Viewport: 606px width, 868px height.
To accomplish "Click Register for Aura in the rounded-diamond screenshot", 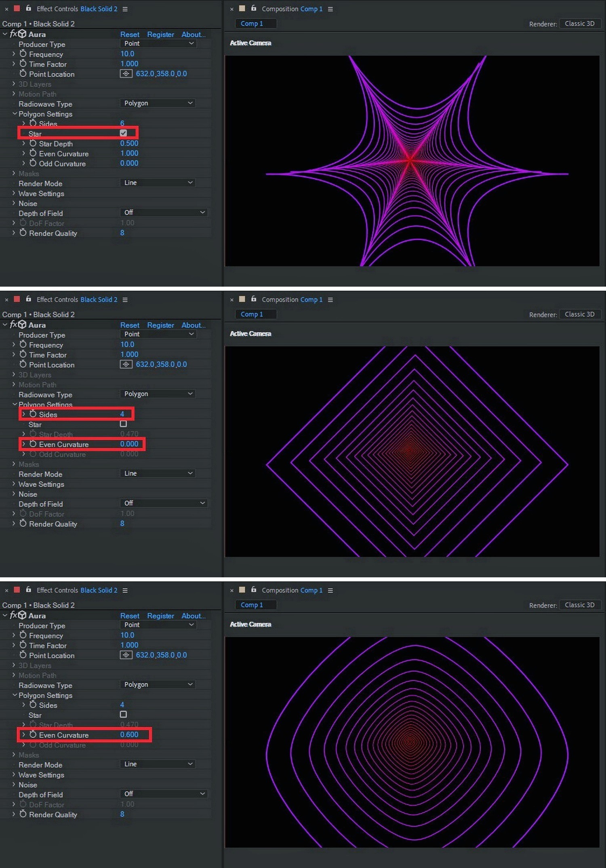I will click(160, 616).
